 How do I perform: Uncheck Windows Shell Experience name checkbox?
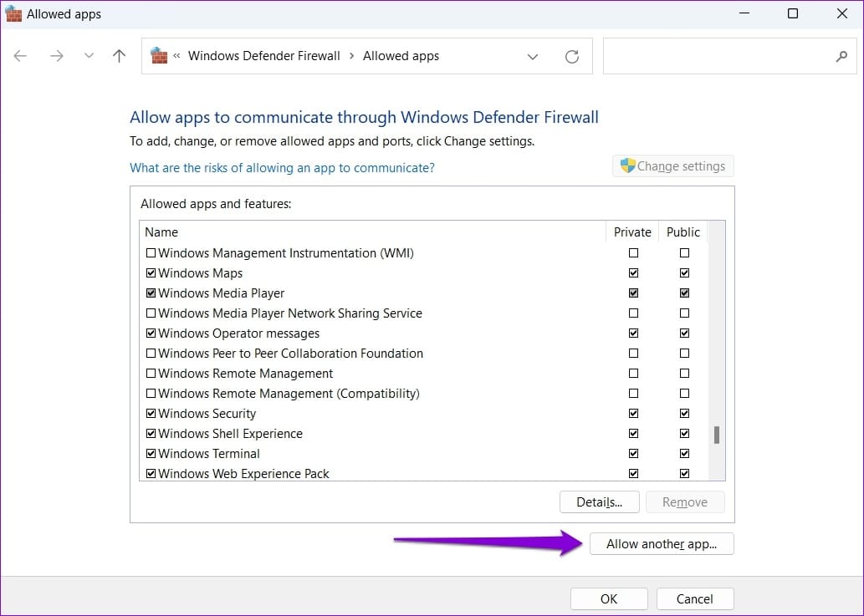click(x=151, y=434)
